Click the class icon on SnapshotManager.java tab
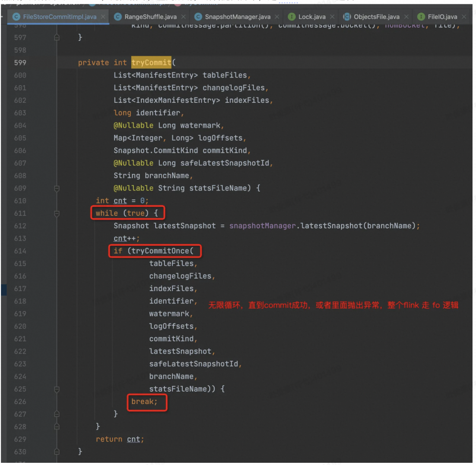 (198, 17)
